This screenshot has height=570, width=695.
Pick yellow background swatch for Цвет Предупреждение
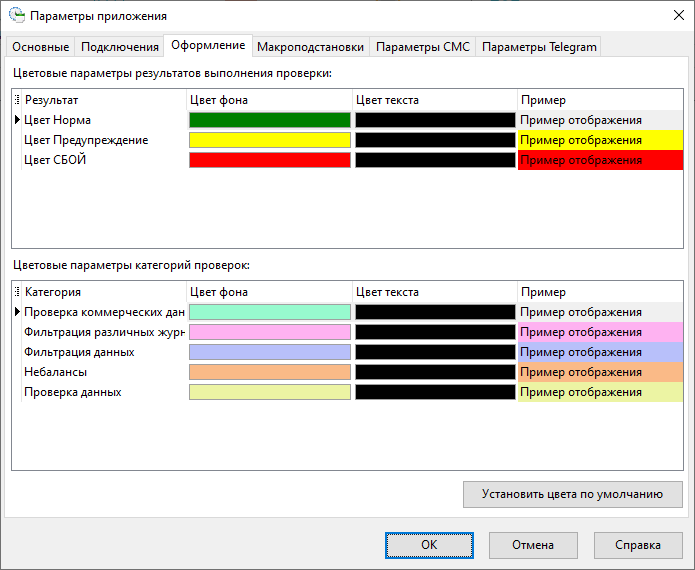[x=269, y=140]
